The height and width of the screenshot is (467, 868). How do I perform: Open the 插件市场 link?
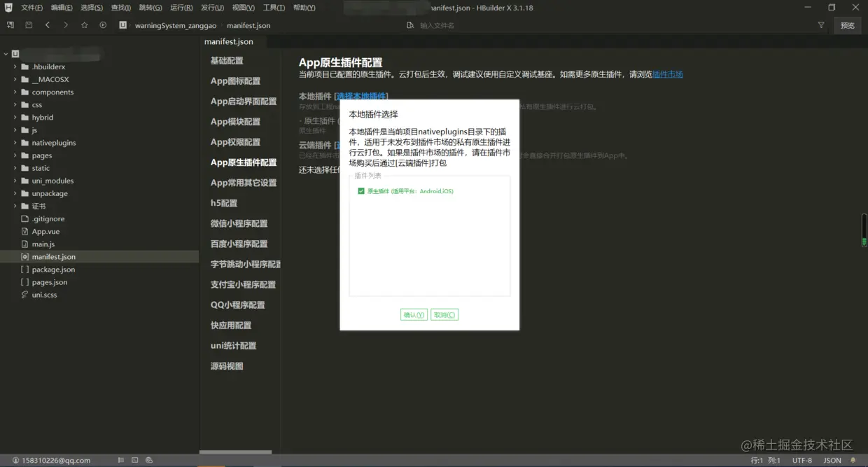coord(668,74)
